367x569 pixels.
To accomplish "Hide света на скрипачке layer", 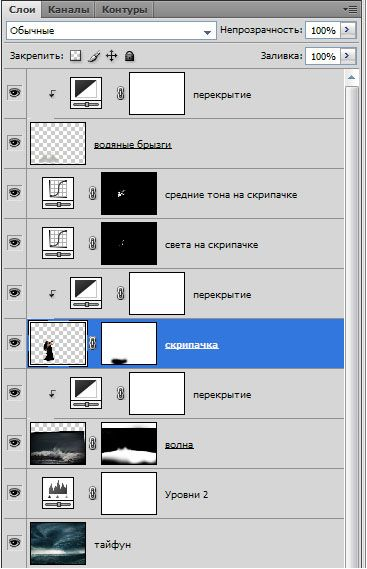I will click(15, 242).
